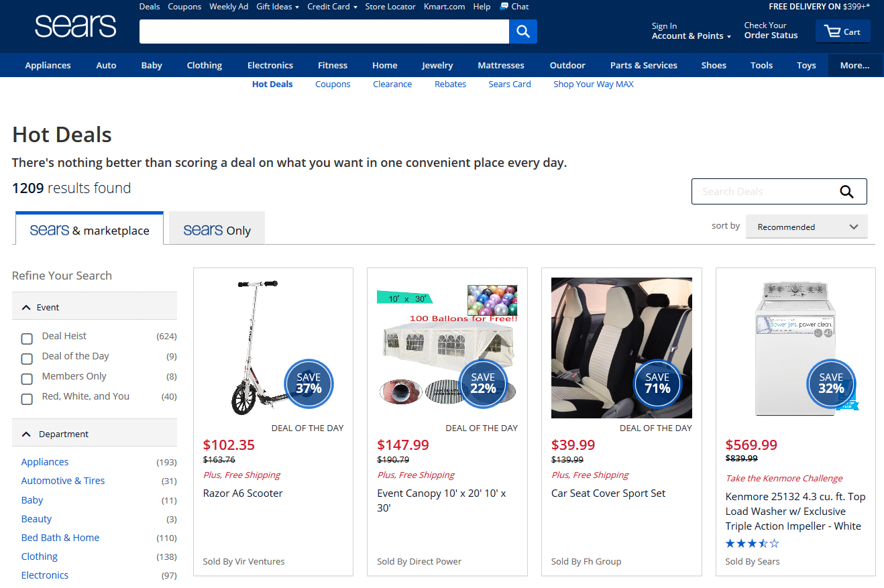884x588 pixels.
Task: Open the Event Canopy product image
Action: click(x=447, y=347)
